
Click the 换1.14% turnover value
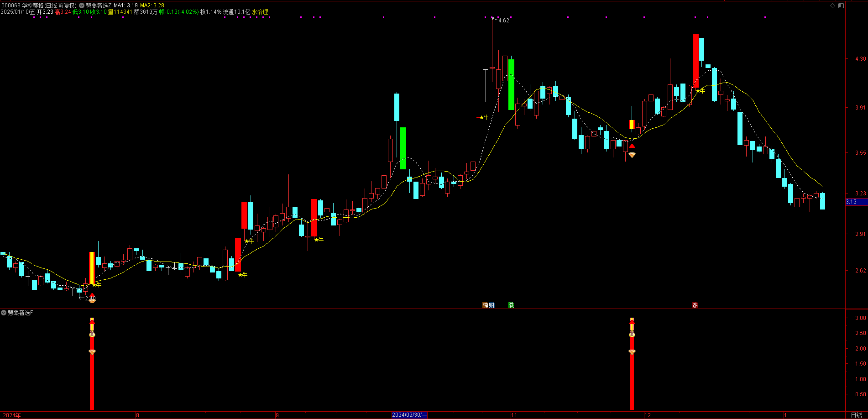pyautogui.click(x=211, y=12)
